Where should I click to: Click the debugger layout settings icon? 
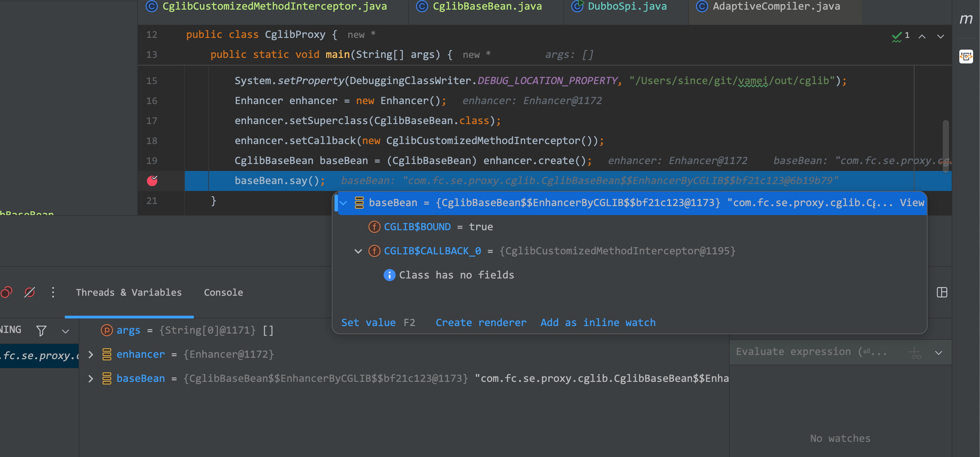[x=942, y=292]
